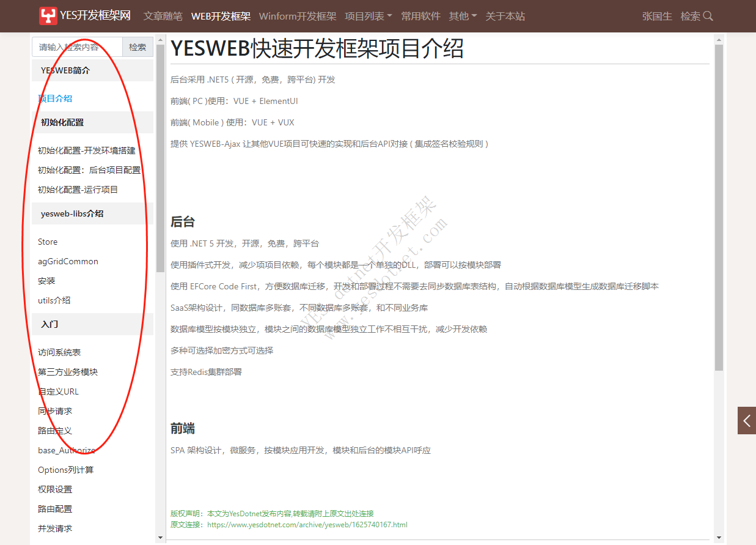Open the 安装 sidebar entry
Screen dimensions: 756x545
pyautogui.click(x=46, y=281)
